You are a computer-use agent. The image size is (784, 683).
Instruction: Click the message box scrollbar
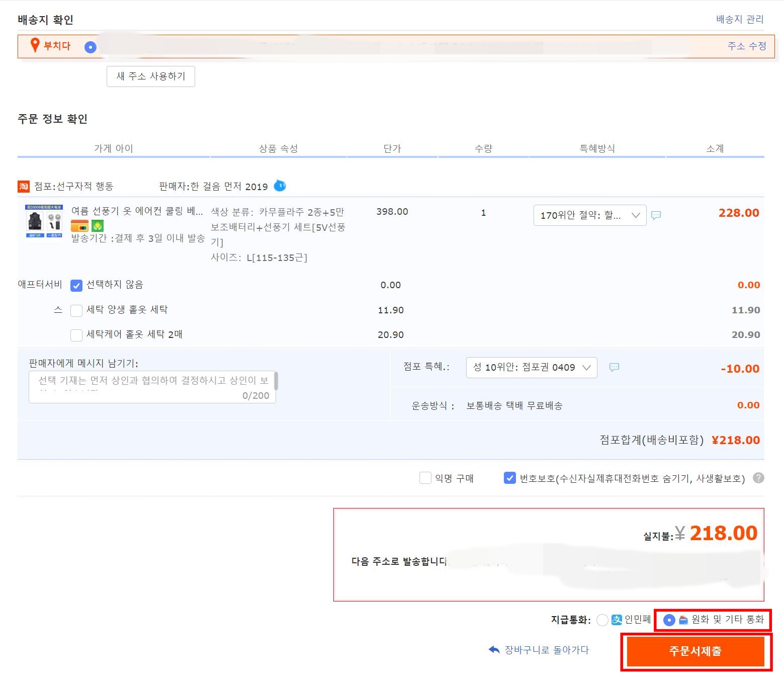[x=276, y=381]
